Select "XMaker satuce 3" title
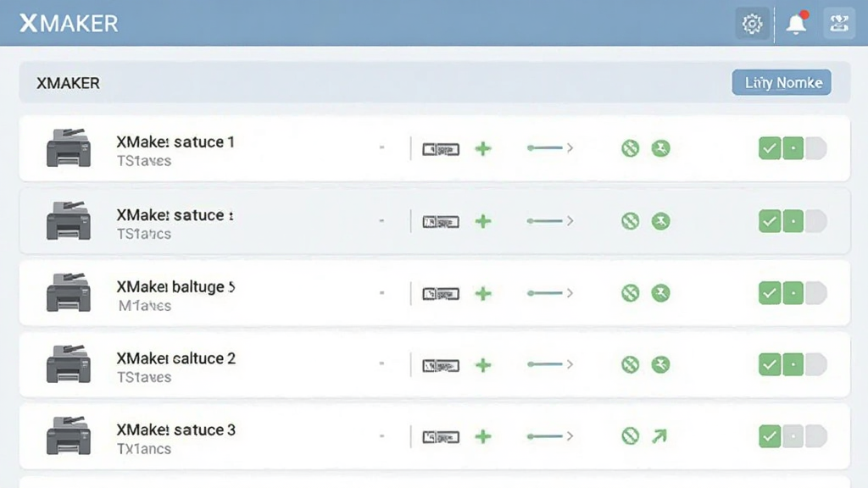868x488 pixels. point(176,430)
